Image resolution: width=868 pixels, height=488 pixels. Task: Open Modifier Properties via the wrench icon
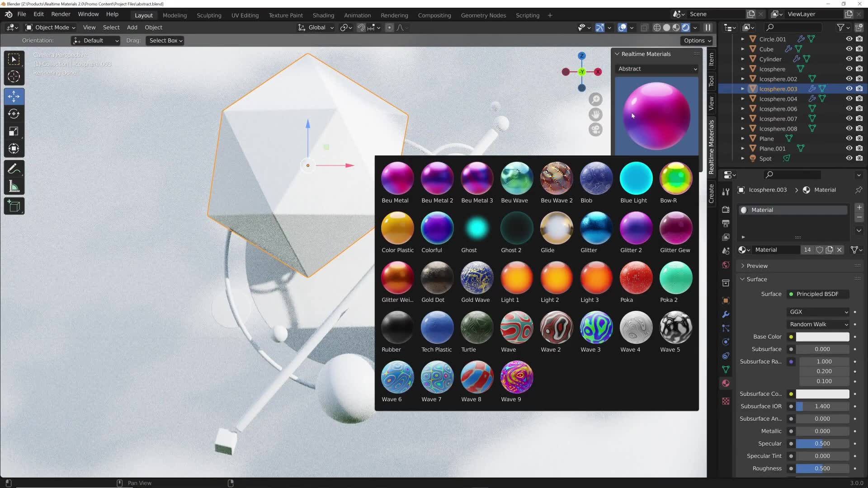click(x=725, y=314)
